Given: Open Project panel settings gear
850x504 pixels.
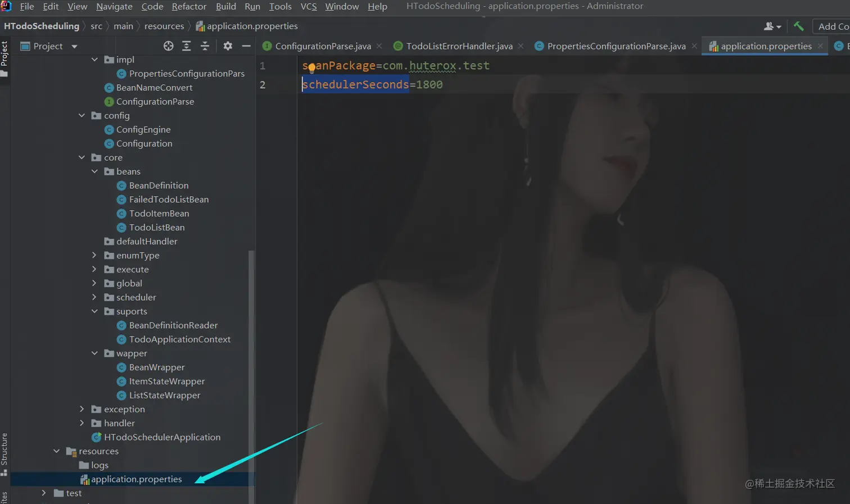Looking at the screenshot, I should pos(228,46).
